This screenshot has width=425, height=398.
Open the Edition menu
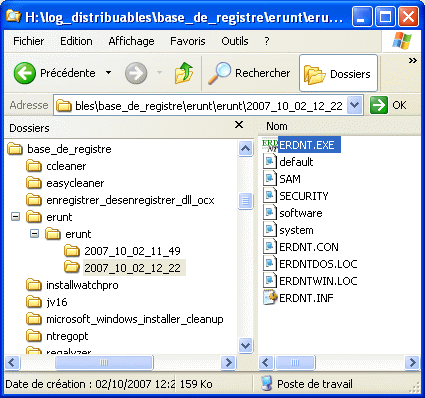click(76, 41)
